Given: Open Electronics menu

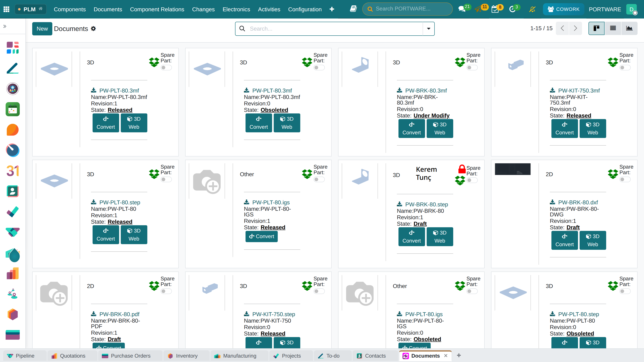Looking at the screenshot, I should (x=236, y=9).
